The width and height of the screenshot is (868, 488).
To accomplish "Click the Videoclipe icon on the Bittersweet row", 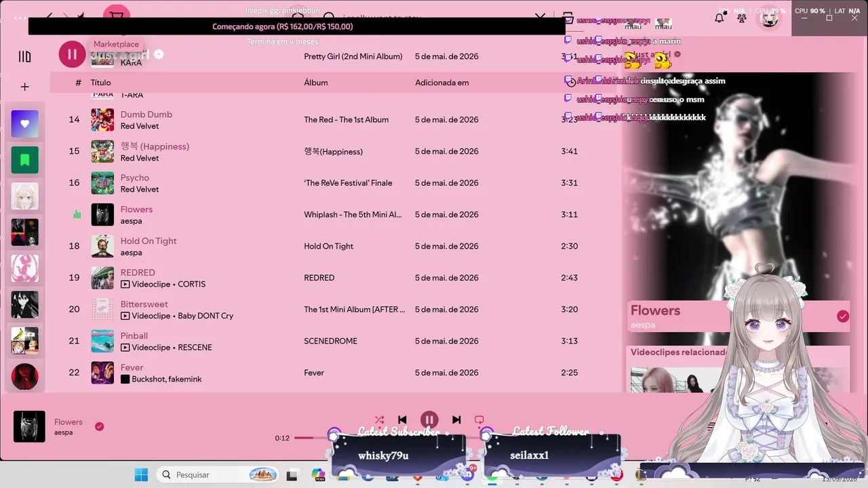I will click(125, 316).
